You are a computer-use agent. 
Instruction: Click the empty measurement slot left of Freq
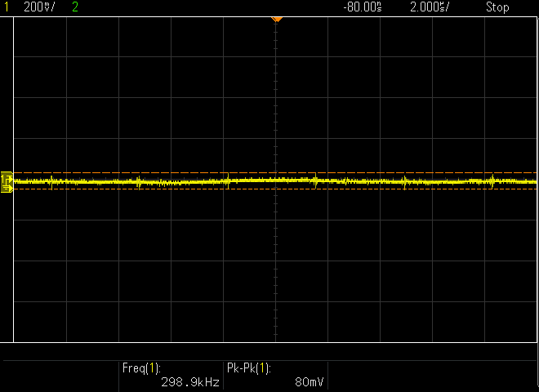point(61,375)
